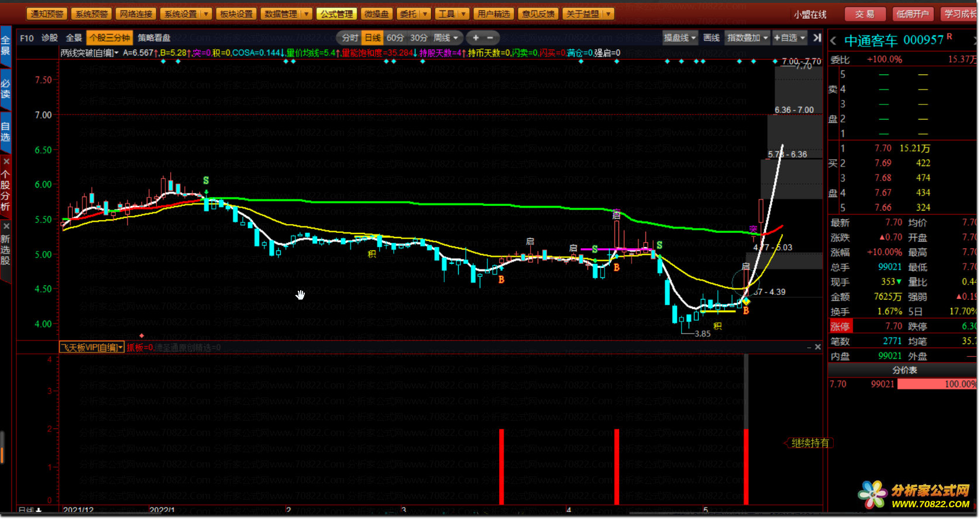Switch to the 全景 chart tab
This screenshot has height=519, width=980.
74,38
